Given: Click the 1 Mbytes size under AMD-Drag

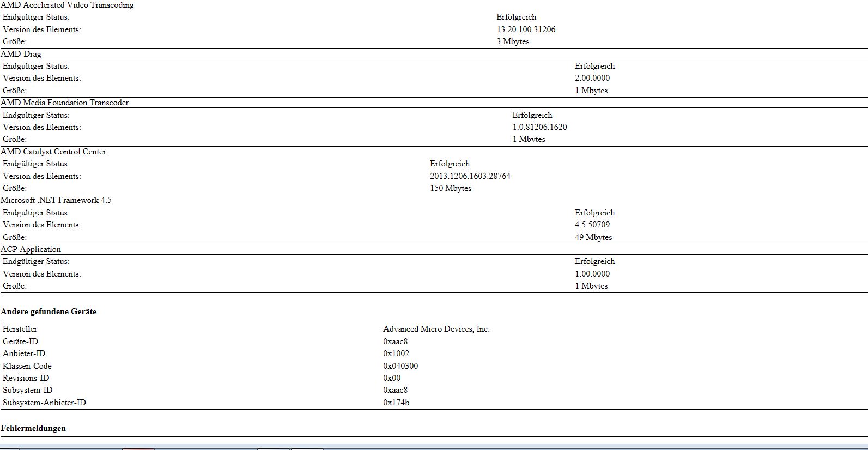Looking at the screenshot, I should click(591, 91).
